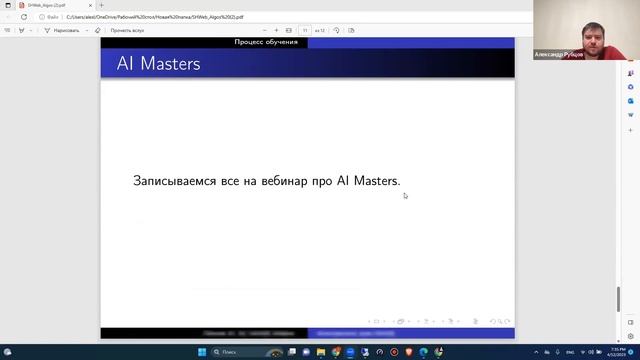The height and width of the screenshot is (360, 640).
Task: Click the slide footer author link
Action: pyautogui.click(x=249, y=333)
